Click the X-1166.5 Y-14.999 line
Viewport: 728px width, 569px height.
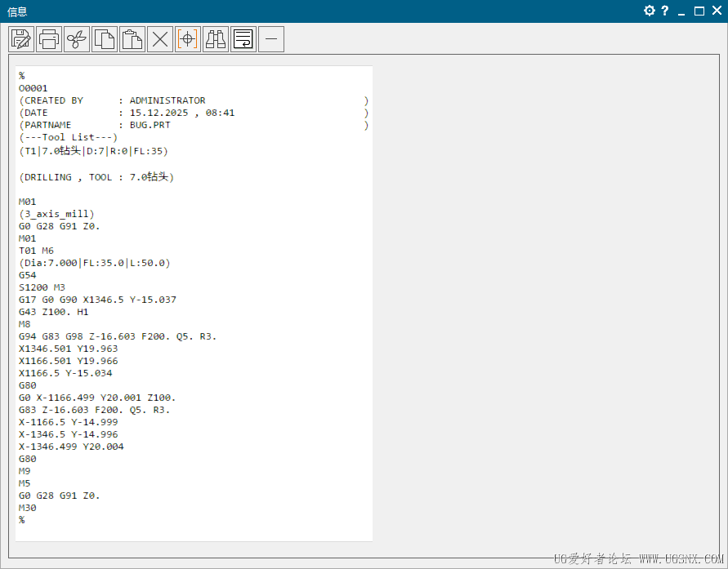tap(69, 422)
